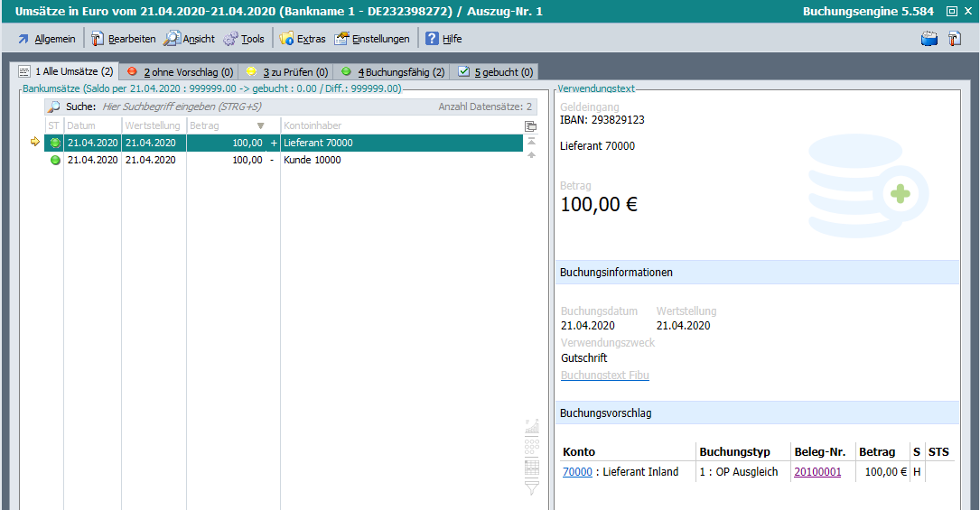
Task: Click the column layout icon above list
Action: click(531, 126)
